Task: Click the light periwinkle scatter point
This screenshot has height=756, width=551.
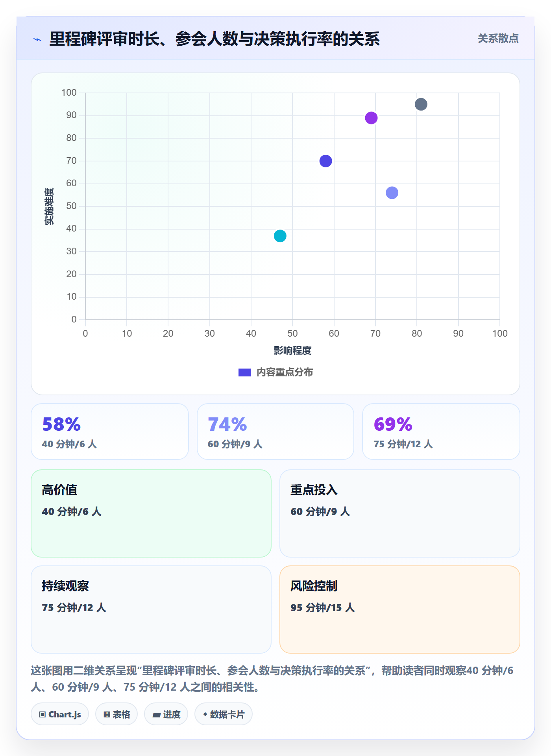Action: click(392, 193)
